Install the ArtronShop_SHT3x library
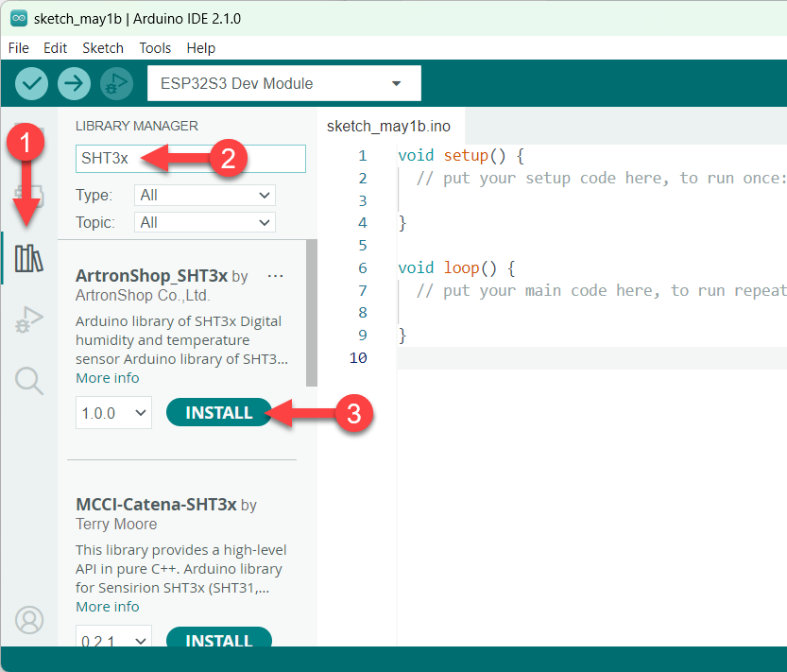The height and width of the screenshot is (672, 787). tap(219, 412)
